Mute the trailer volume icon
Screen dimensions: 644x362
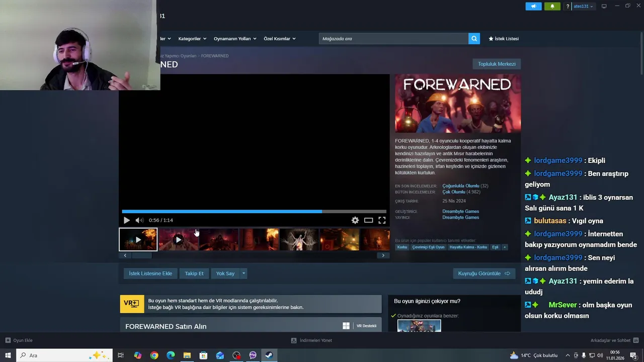click(x=139, y=220)
